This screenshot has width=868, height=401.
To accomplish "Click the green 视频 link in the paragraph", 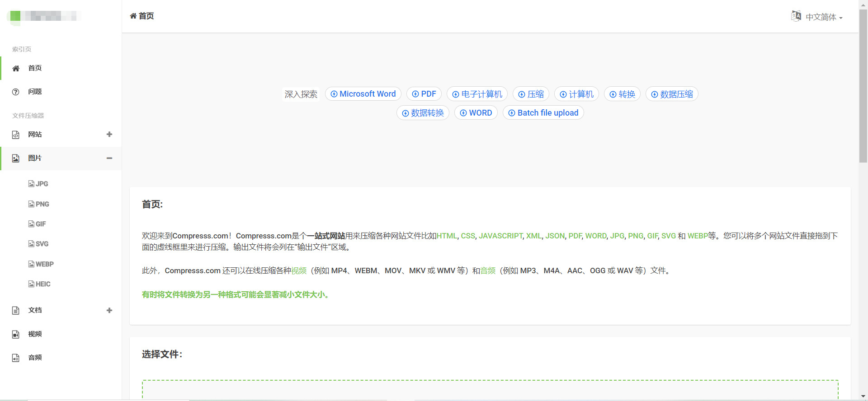I will point(299,270).
